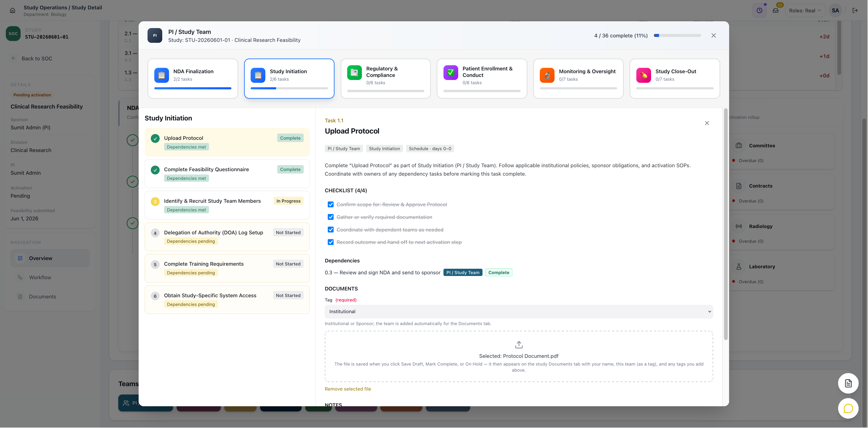The image size is (868, 428).
Task: Open the Complete Training Requirements task
Action: point(227,268)
